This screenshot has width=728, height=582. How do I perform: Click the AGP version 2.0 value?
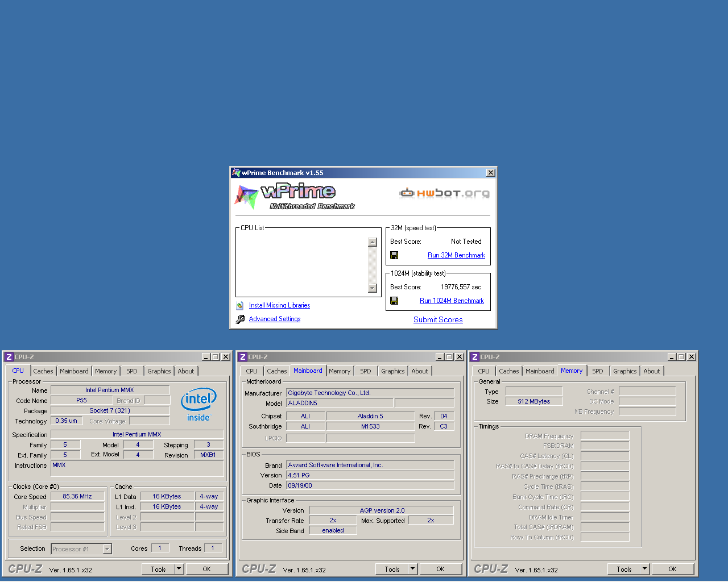click(x=382, y=510)
